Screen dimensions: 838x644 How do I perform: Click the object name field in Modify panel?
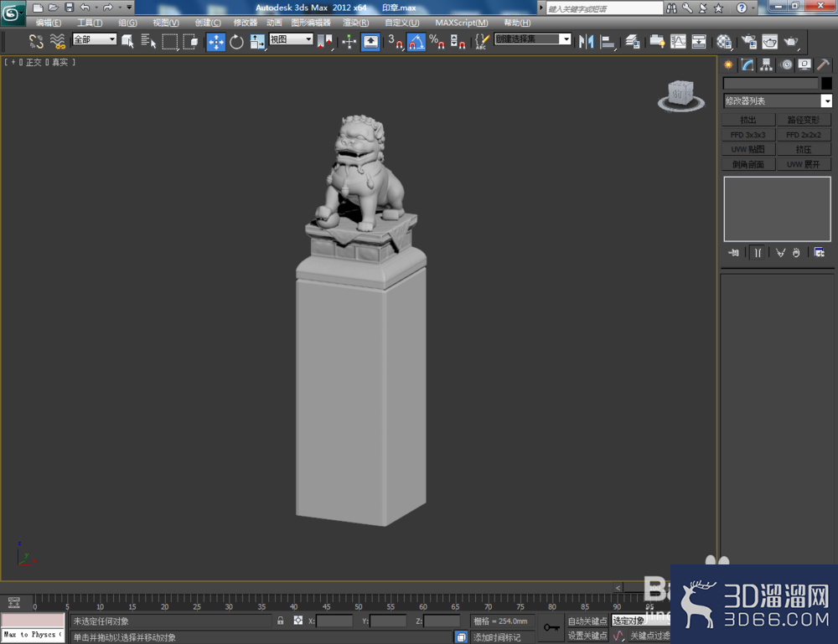(771, 83)
